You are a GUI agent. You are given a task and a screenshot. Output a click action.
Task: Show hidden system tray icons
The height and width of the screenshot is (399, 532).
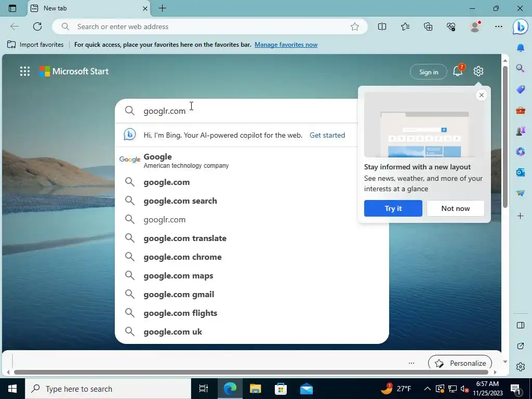(428, 389)
